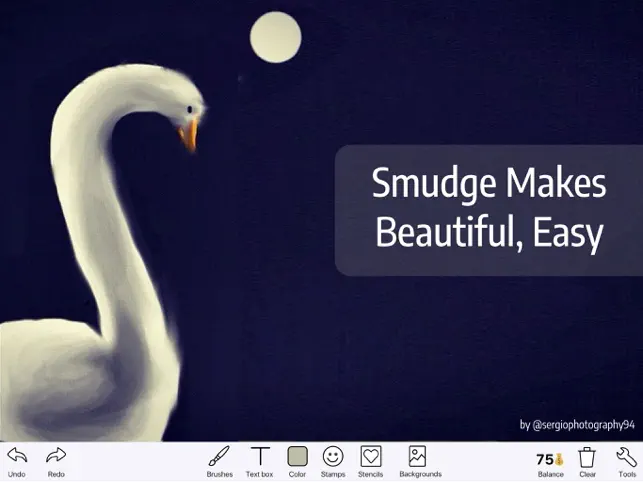
Task: Open the Stencils heart icon
Action: 371,456
